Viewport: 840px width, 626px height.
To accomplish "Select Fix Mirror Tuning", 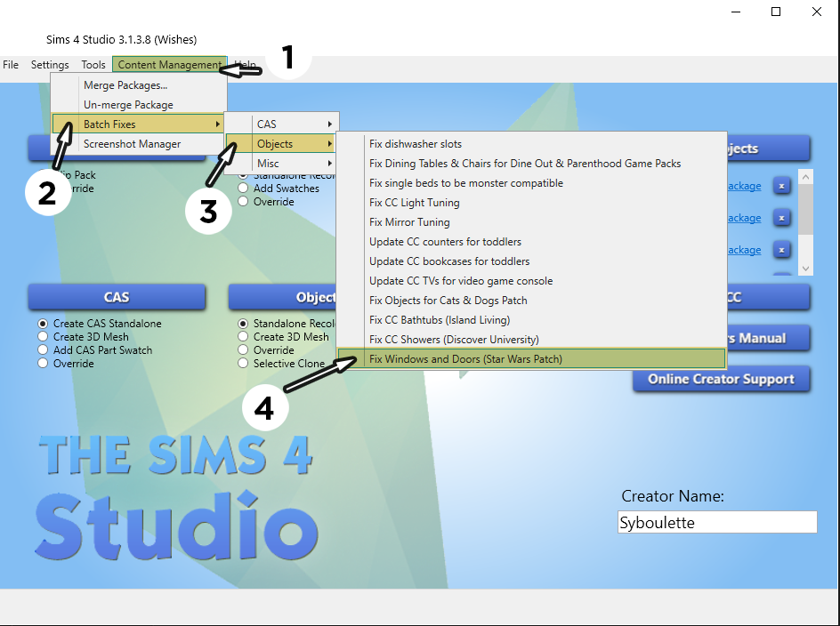I will (x=531, y=222).
